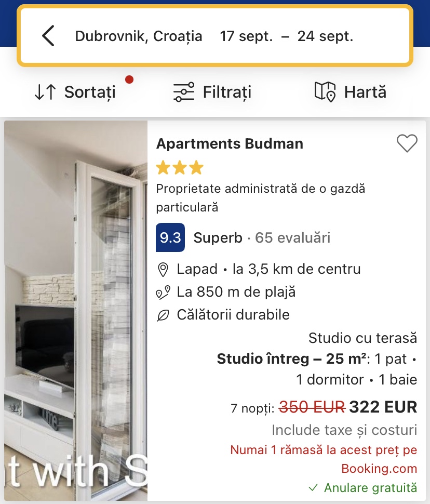The image size is (430, 504).
Task: Show results on Hartă map view
Action: point(365,92)
